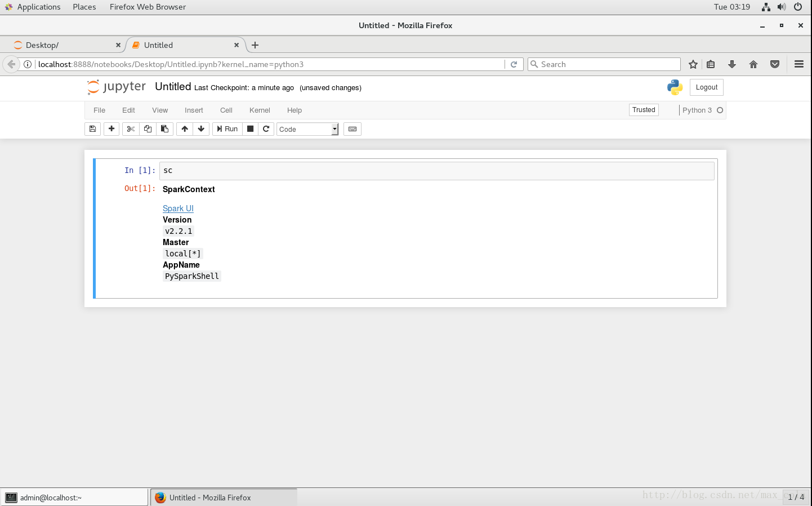Open a new browser tab

click(x=255, y=45)
